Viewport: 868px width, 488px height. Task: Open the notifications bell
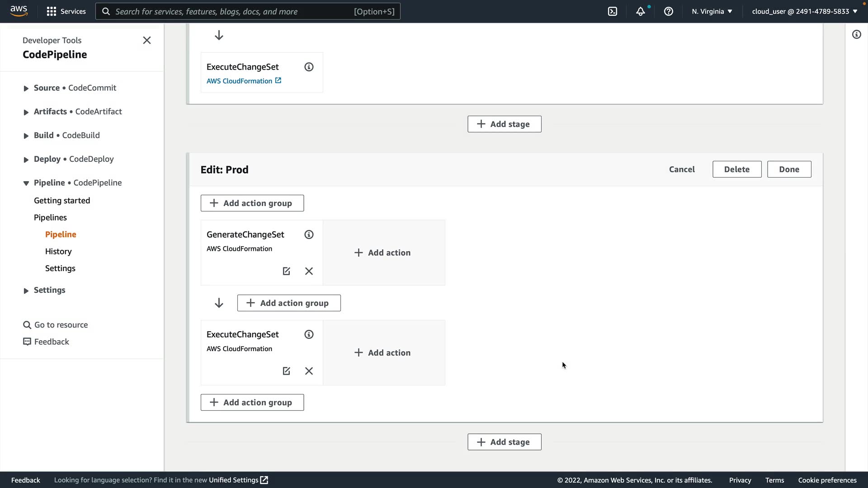641,11
